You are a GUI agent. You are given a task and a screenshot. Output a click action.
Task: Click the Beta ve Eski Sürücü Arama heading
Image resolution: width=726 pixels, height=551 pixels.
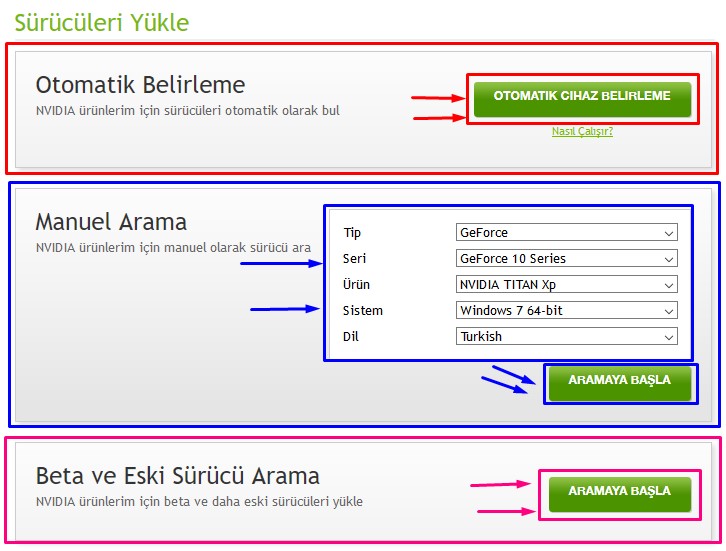pos(178,476)
